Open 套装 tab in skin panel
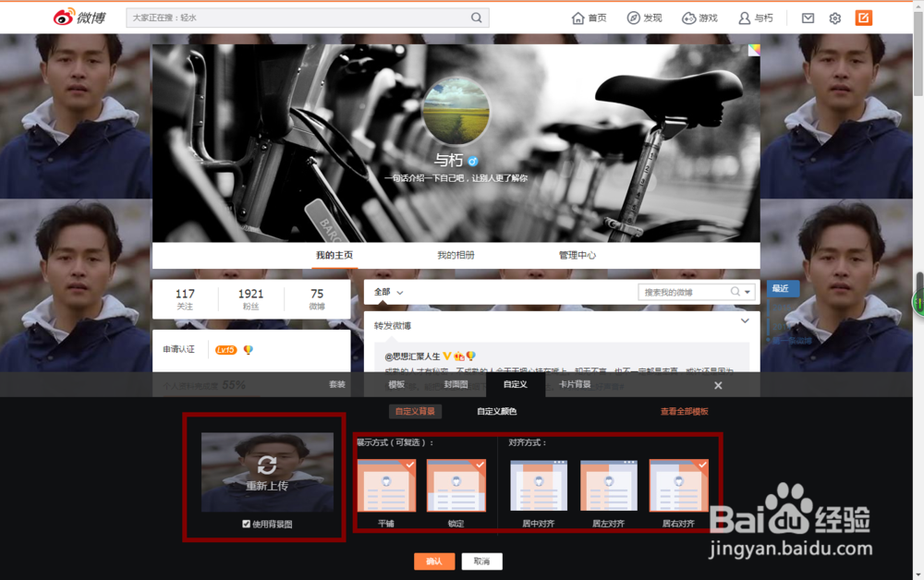Image resolution: width=924 pixels, height=580 pixels. click(x=337, y=384)
